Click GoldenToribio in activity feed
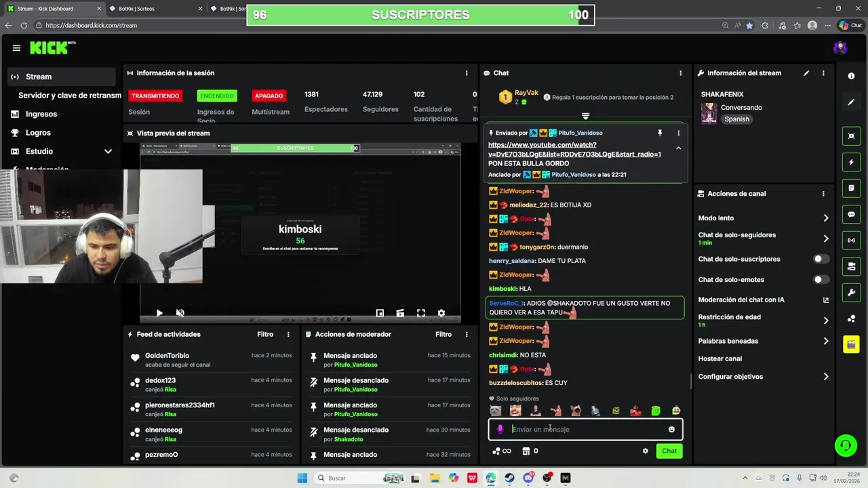This screenshot has height=488, width=868. pyautogui.click(x=167, y=356)
